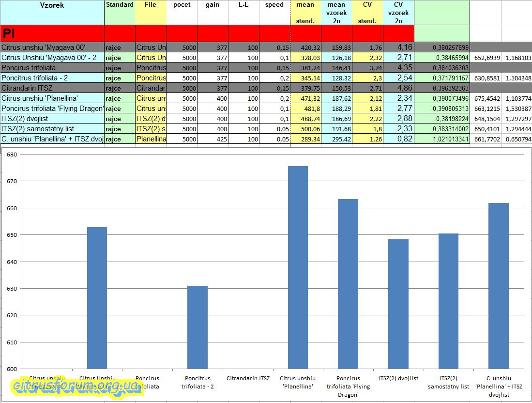The height and width of the screenshot is (403, 532).
Task: Select the "Citrandarin ITSZ" name cell in table
Action: [52, 88]
